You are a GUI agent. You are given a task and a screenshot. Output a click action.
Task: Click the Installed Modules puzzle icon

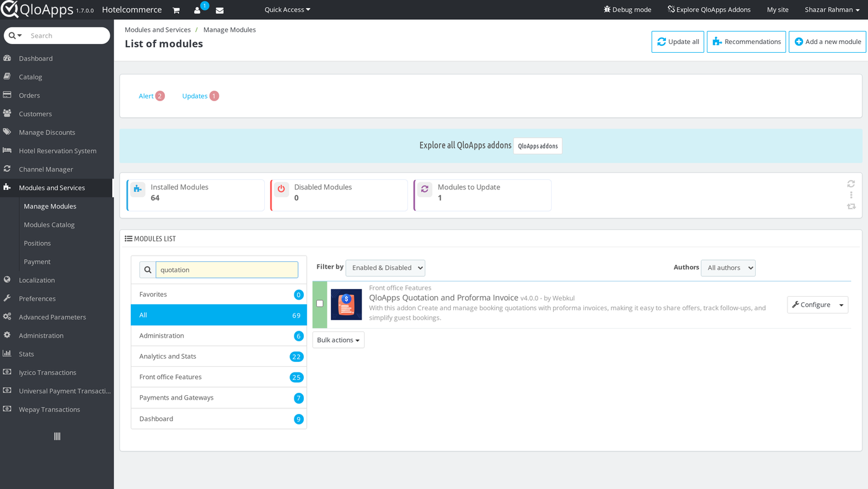click(138, 189)
